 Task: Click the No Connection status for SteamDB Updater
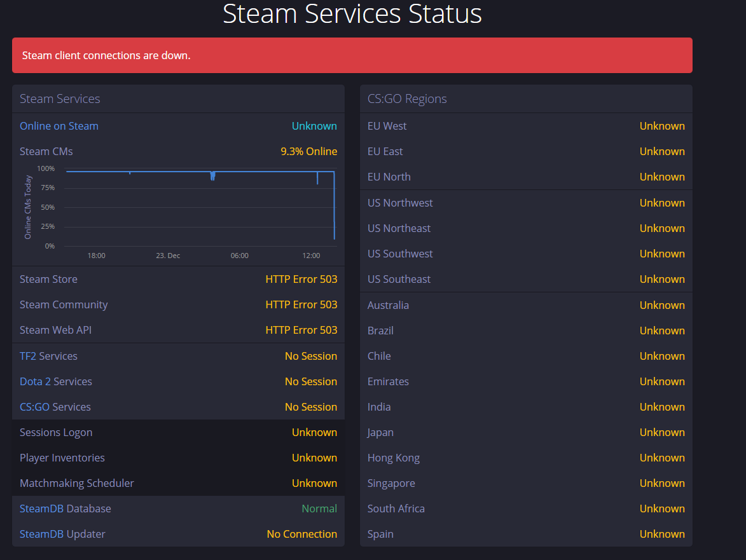[x=301, y=534]
